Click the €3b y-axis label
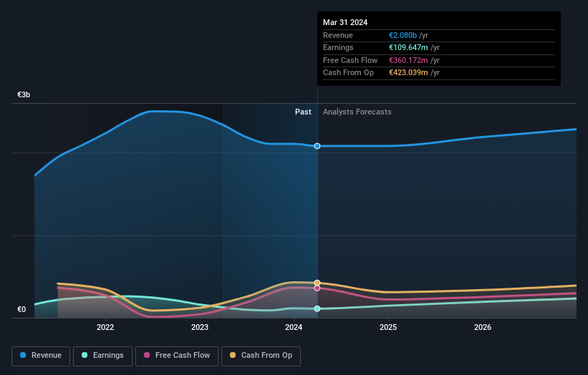This screenshot has width=588, height=375. pos(24,94)
